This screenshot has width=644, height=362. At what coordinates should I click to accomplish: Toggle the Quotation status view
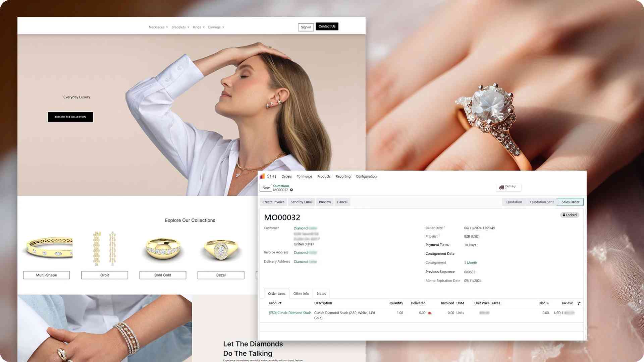click(515, 202)
